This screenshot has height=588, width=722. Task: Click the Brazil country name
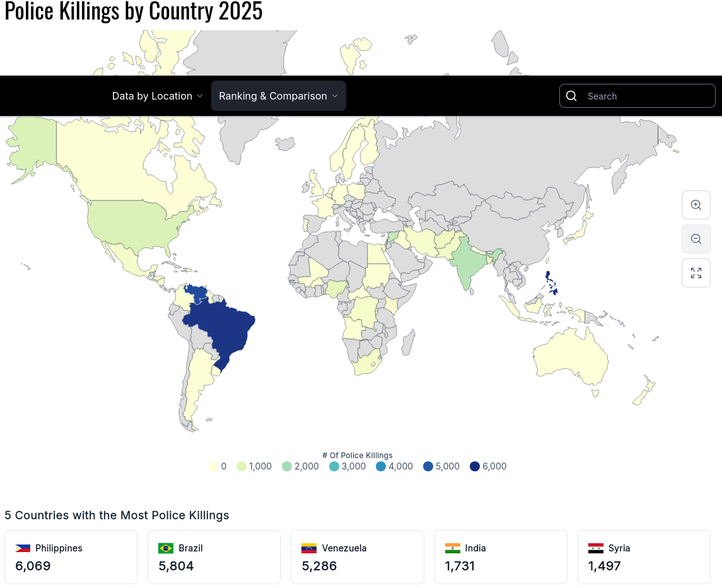(x=190, y=548)
